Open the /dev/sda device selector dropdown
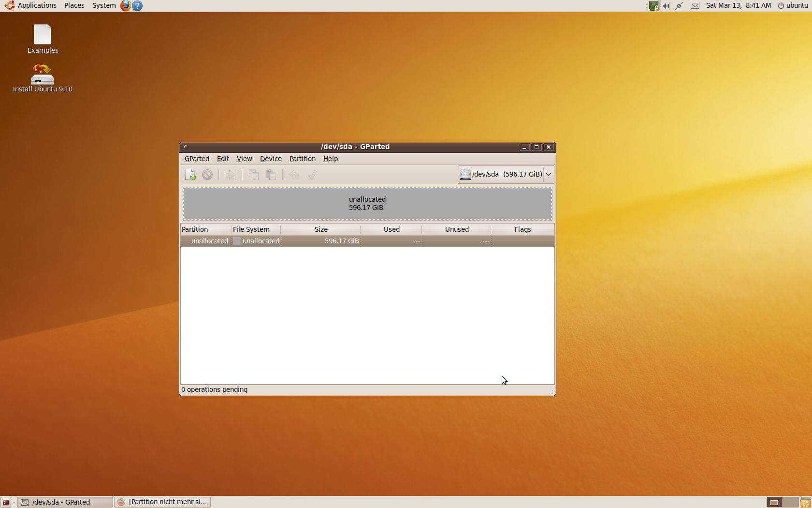Image resolution: width=812 pixels, height=508 pixels. tap(506, 174)
